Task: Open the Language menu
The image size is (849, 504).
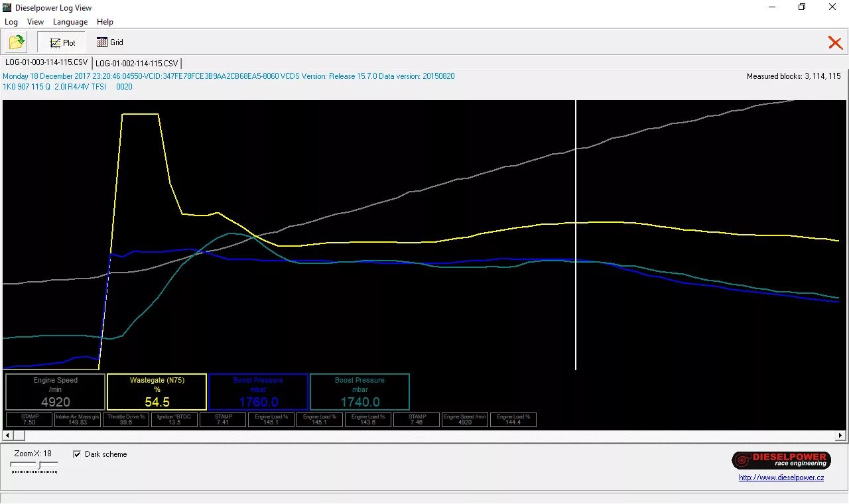Action: click(x=70, y=22)
